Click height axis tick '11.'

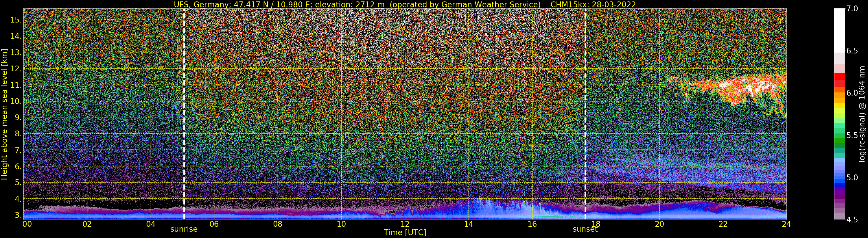pyautogui.click(x=16, y=85)
